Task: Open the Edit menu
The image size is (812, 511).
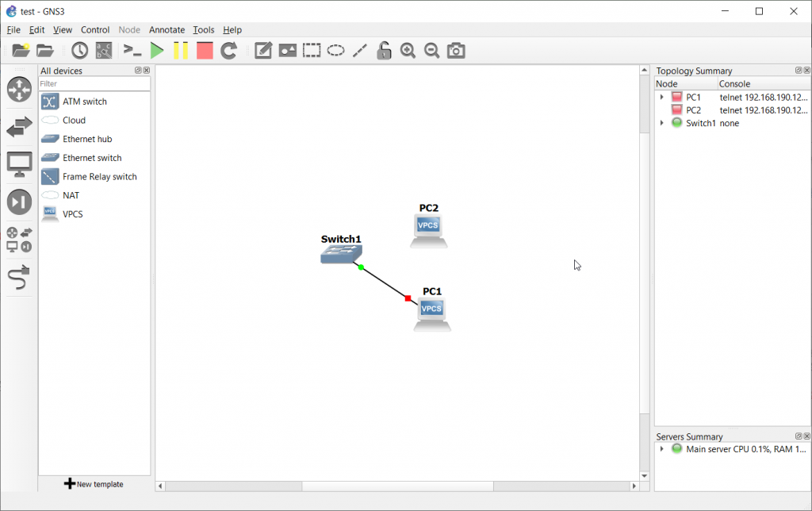Action: pos(36,29)
